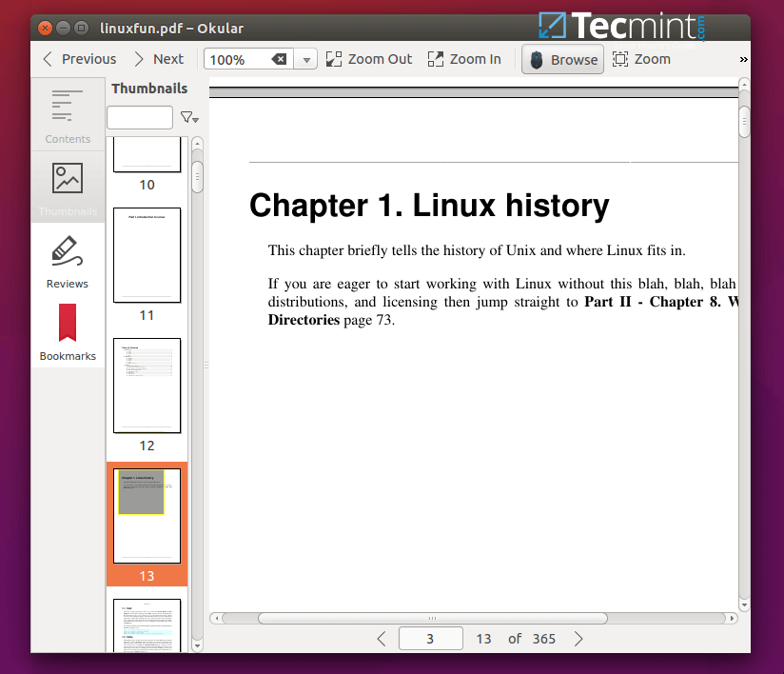
Task: Open the Contents panel in the sidebar
Action: (x=68, y=114)
